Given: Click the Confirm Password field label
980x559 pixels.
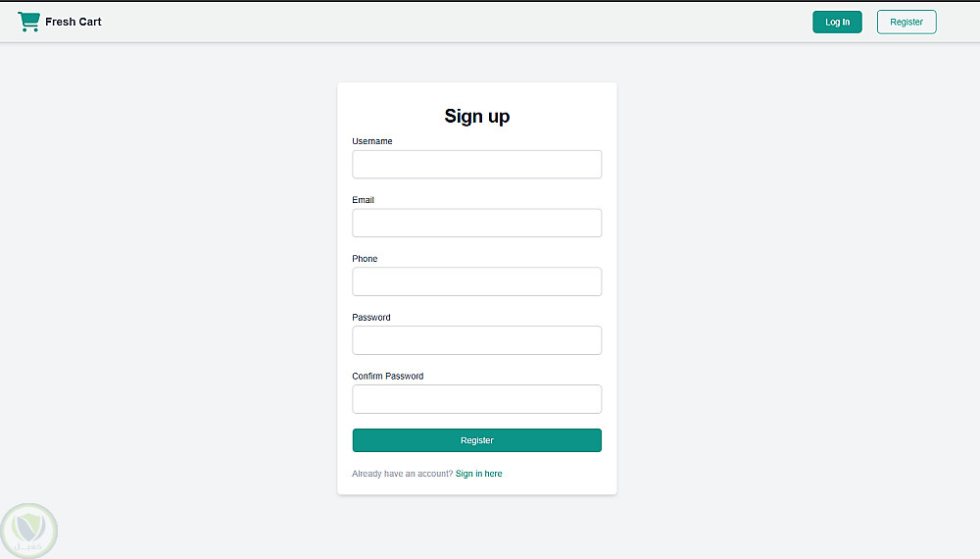Looking at the screenshot, I should [x=388, y=377].
